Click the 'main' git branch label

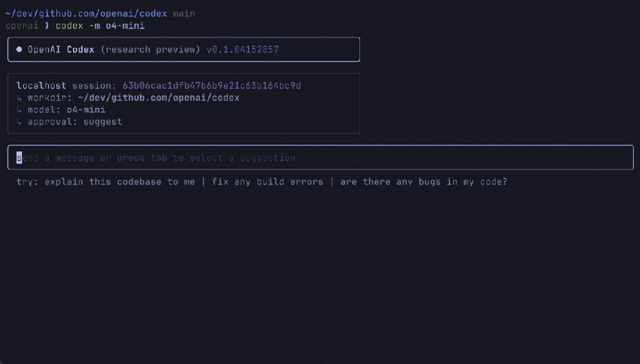point(184,14)
